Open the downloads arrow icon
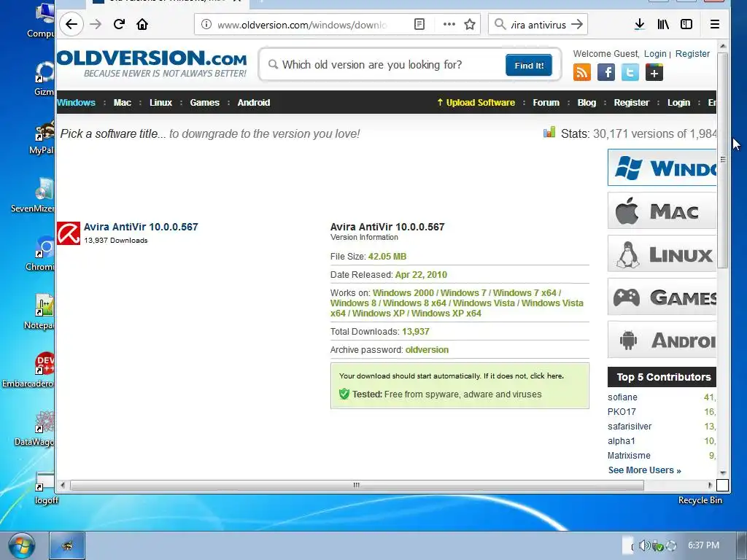This screenshot has width=747, height=560. tap(640, 24)
